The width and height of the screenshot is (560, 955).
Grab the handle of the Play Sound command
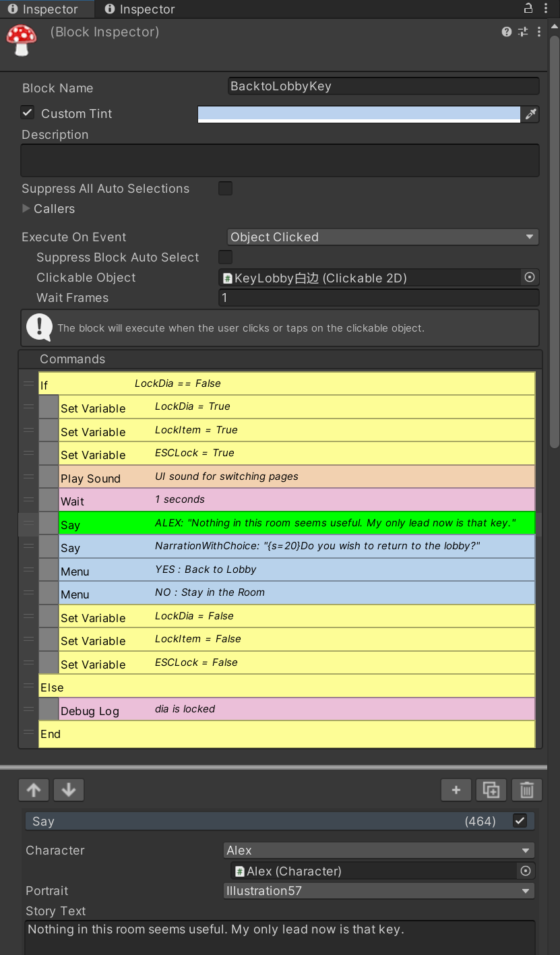pos(28,476)
